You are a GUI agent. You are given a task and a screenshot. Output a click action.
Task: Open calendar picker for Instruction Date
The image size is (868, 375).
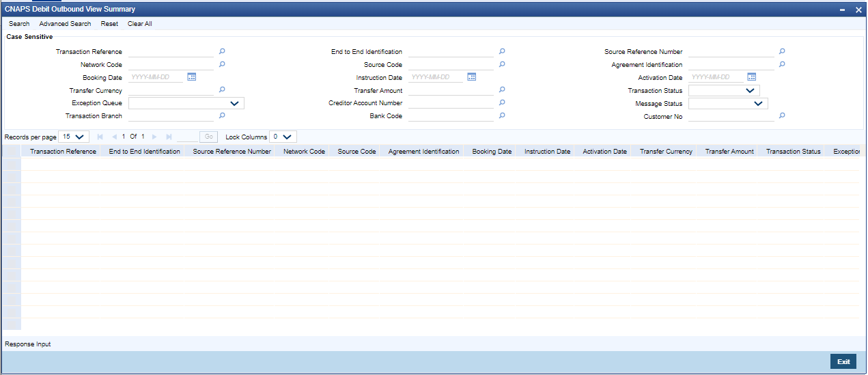472,77
